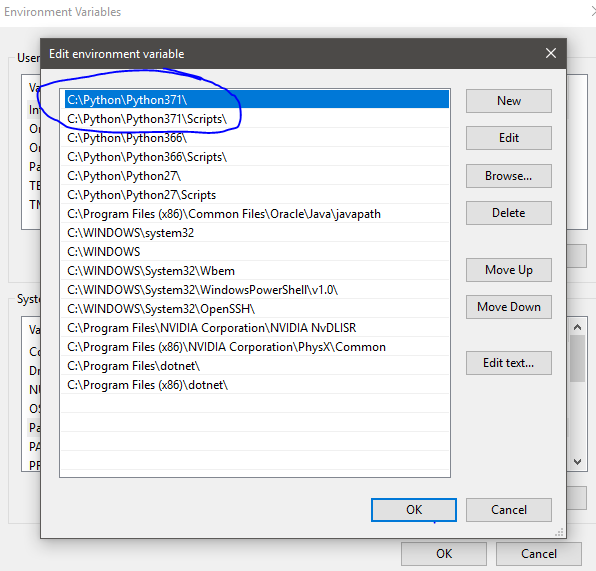This screenshot has width=596, height=571.
Task: Click the Edit button
Action: 509,138
